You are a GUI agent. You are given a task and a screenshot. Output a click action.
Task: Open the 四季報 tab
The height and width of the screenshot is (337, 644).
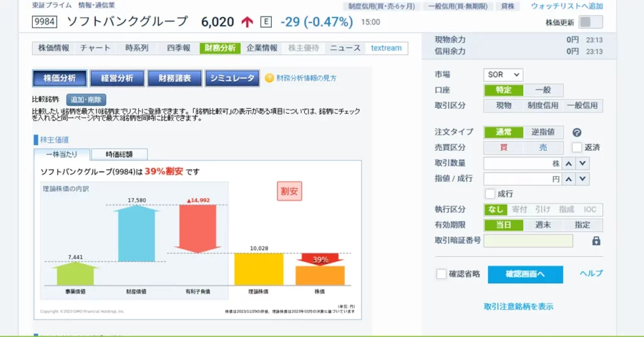coord(179,48)
